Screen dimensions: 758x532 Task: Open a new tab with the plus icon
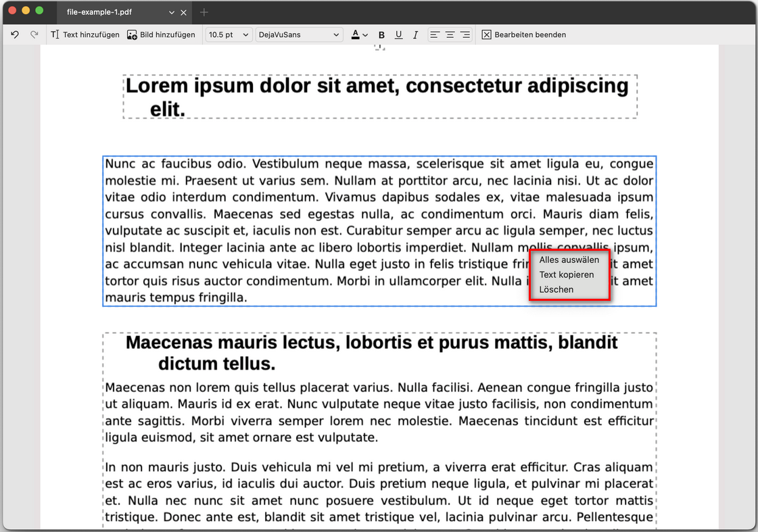204,12
